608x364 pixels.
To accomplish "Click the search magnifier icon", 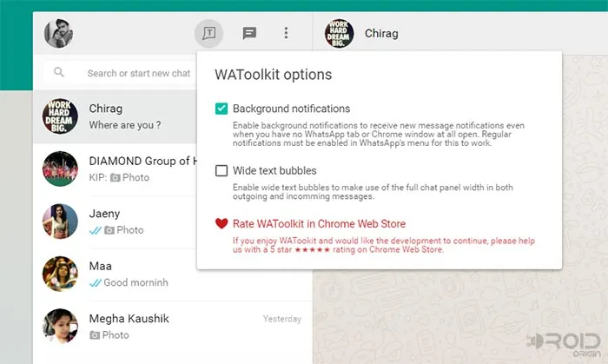I will [x=59, y=72].
